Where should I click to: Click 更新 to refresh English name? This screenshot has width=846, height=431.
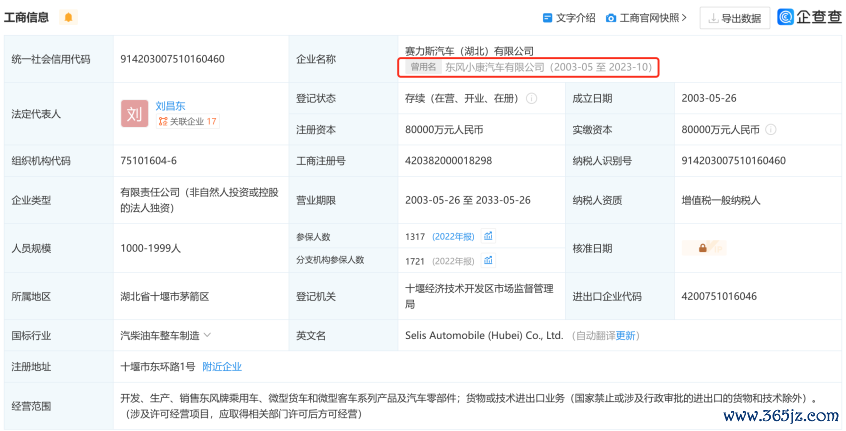[625, 336]
